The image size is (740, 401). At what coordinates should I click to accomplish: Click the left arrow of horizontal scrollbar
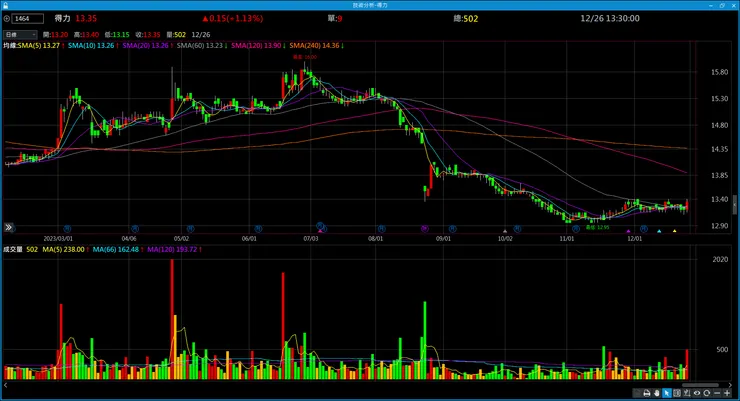tap(6, 385)
